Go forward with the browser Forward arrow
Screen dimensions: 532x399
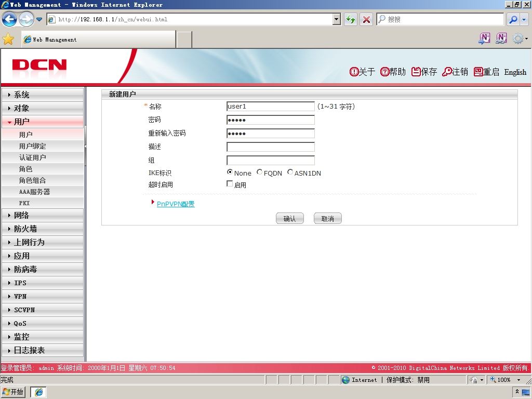(x=26, y=19)
